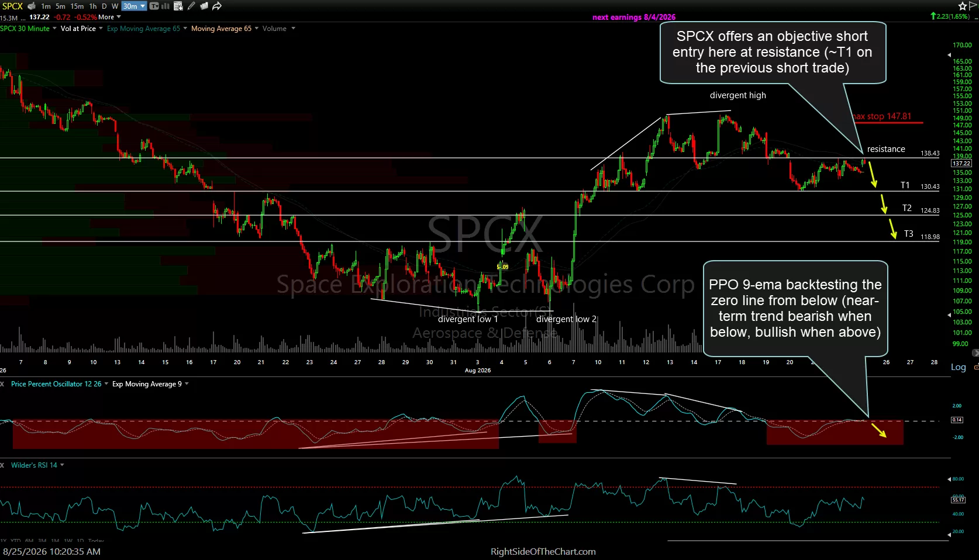The height and width of the screenshot is (560, 979).
Task: Click the RSI value tag 55.17
Action: (x=958, y=500)
